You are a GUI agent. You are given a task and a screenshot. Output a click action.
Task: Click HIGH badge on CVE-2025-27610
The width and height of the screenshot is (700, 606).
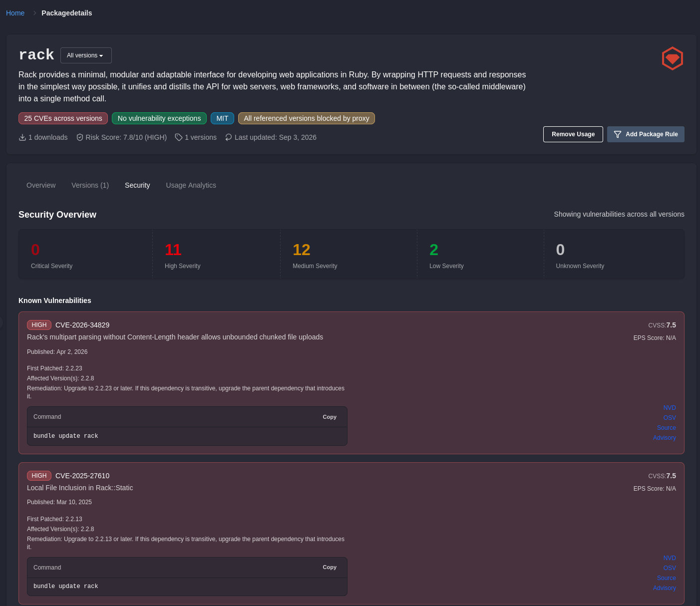39,476
